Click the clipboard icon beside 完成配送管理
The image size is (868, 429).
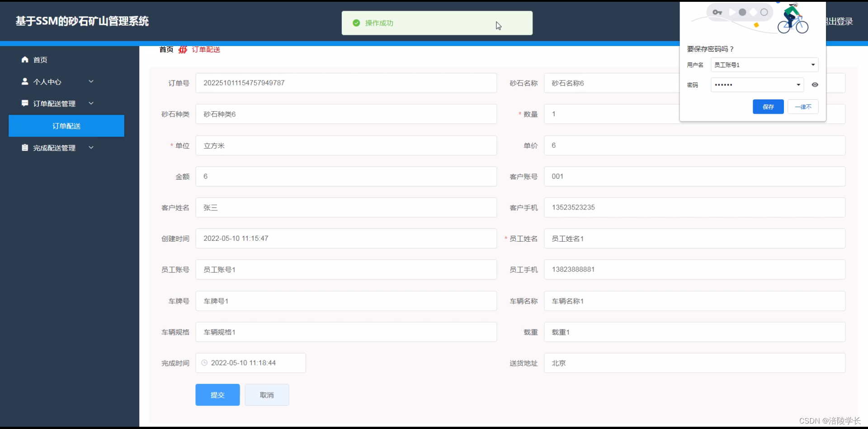[x=24, y=147]
